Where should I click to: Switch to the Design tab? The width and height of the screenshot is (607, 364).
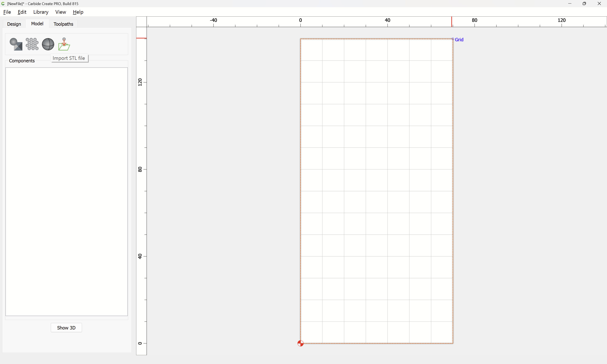[14, 24]
